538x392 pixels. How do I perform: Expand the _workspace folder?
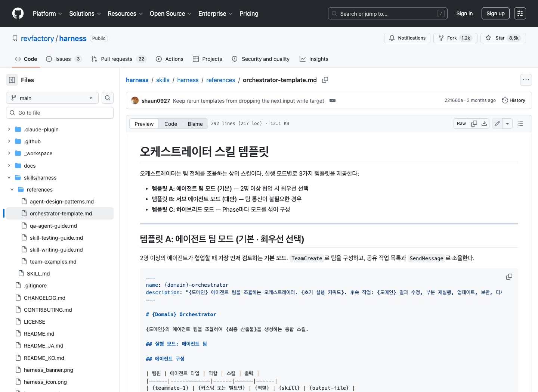tap(9, 153)
